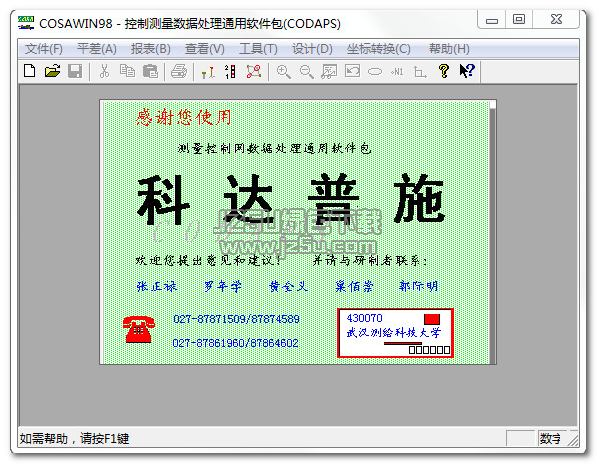The width and height of the screenshot is (597, 464).
Task: Close the COSAWIN98 window
Action: coord(556,19)
